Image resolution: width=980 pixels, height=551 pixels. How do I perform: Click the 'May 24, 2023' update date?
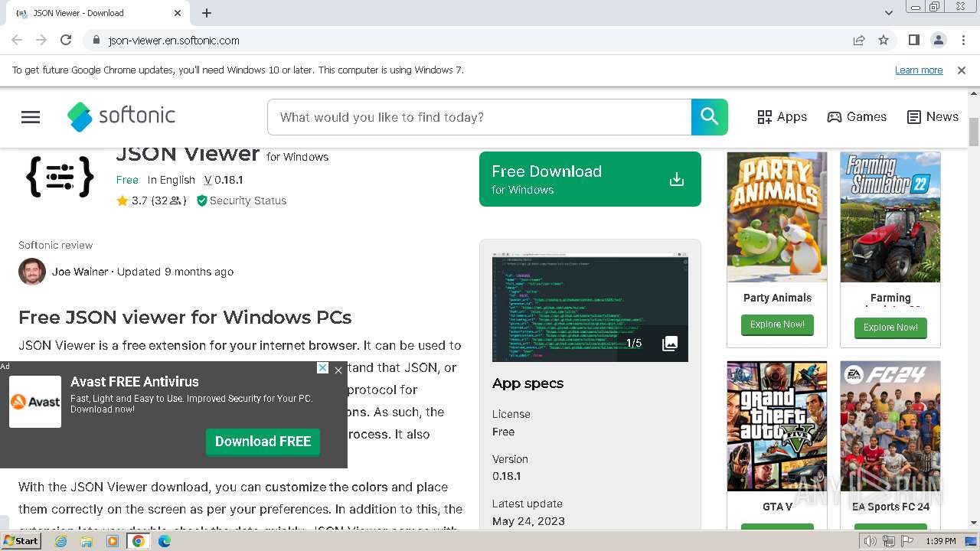click(528, 521)
